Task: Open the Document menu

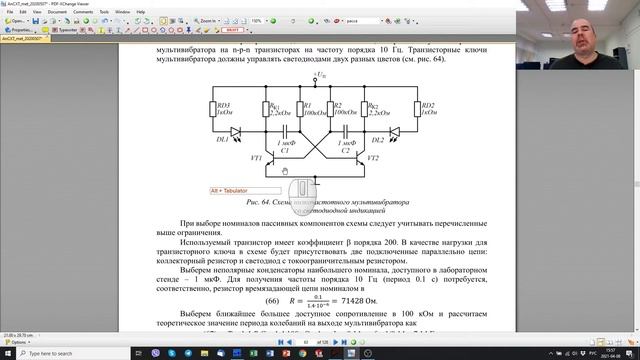Action: [x=57, y=12]
